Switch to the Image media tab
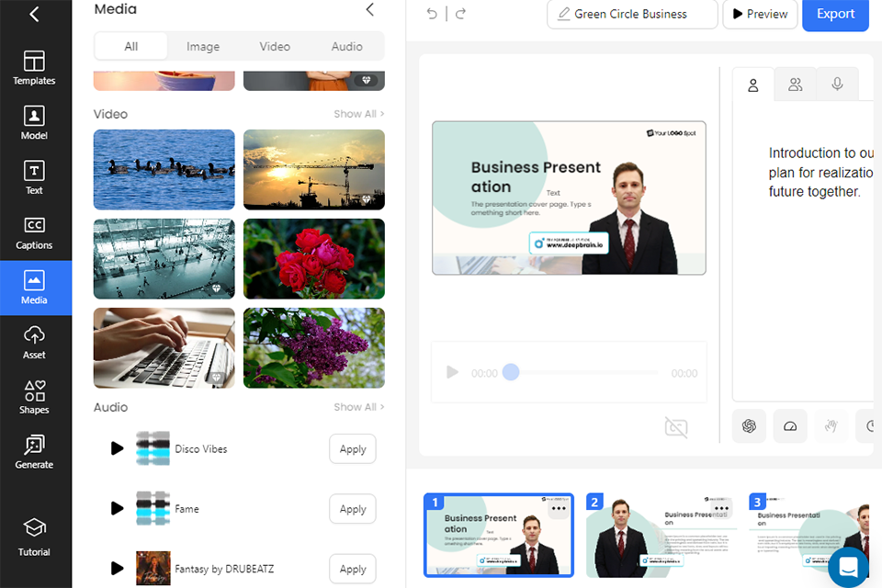 click(203, 46)
